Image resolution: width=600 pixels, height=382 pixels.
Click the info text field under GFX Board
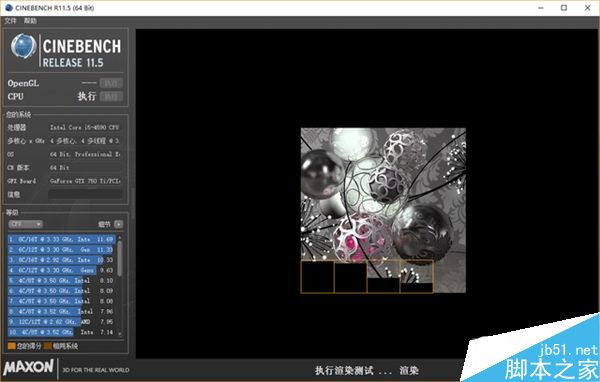point(85,194)
